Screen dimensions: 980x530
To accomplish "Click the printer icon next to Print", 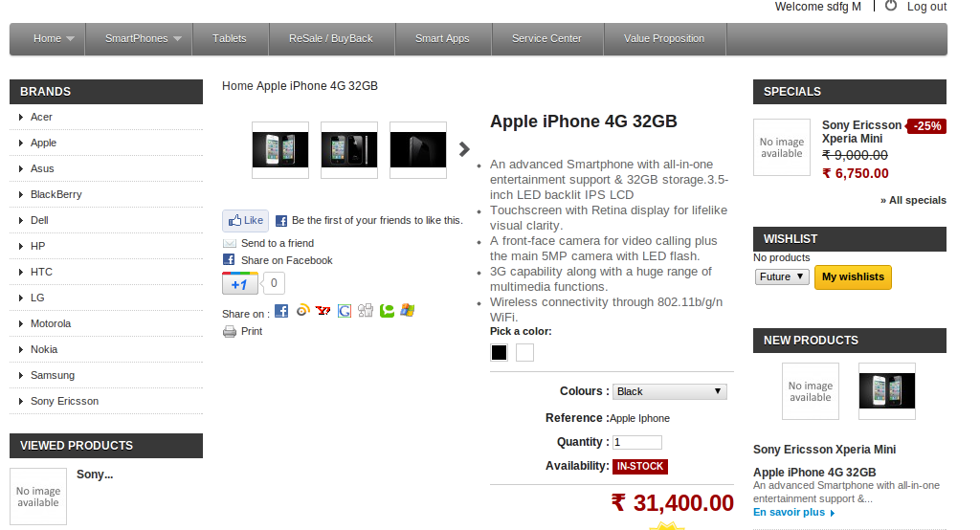I will tap(230, 331).
